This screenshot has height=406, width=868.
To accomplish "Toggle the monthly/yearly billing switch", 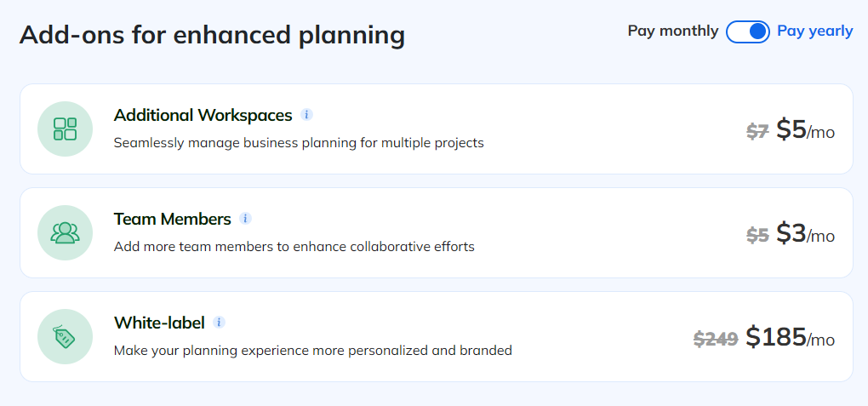I will coord(748,31).
